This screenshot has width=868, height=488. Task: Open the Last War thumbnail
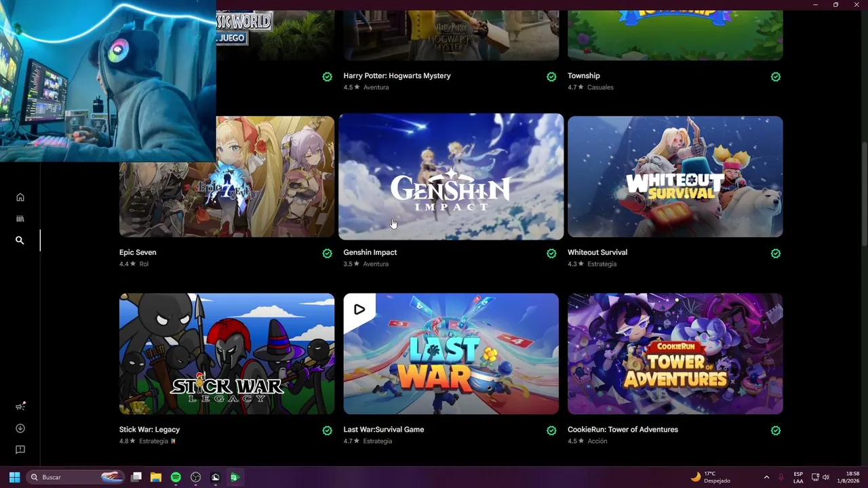[451, 354]
